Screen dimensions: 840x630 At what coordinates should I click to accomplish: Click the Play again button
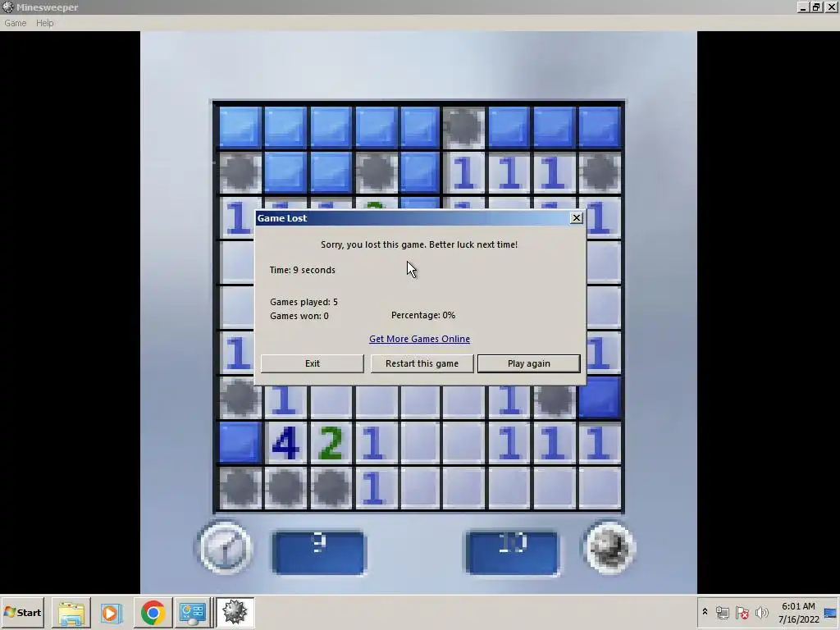pos(529,363)
